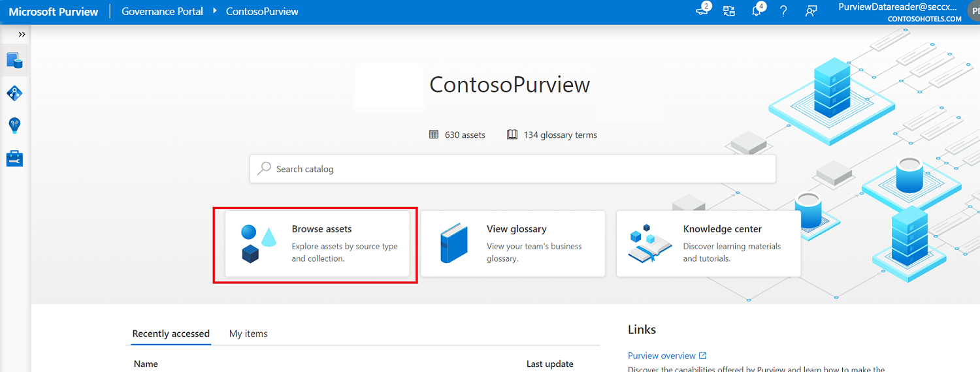Click the Knowledge center open-book icon

[650, 243]
